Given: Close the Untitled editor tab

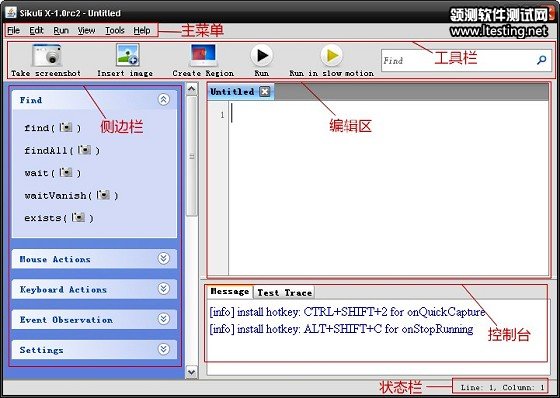Looking at the screenshot, I should click(265, 92).
